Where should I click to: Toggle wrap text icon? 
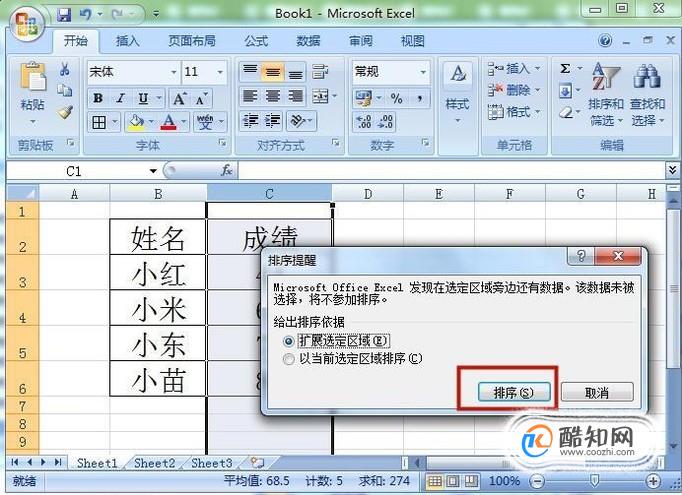pyautogui.click(x=320, y=72)
